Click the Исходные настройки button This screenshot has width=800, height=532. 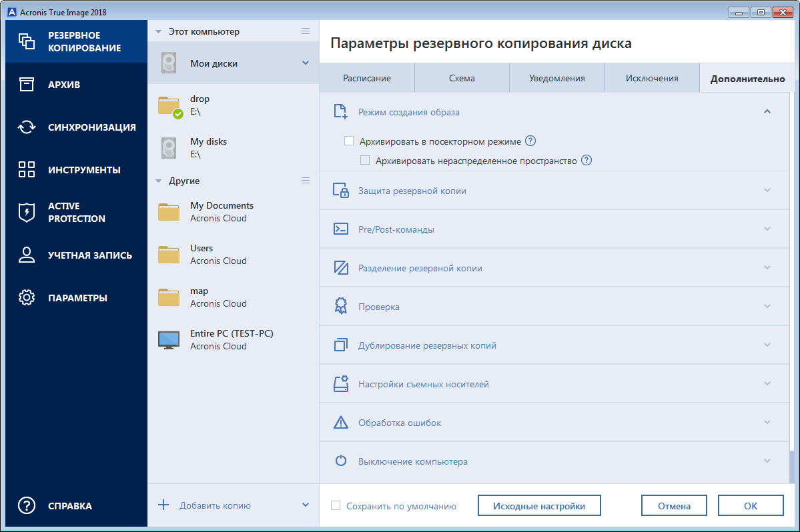tap(538, 505)
